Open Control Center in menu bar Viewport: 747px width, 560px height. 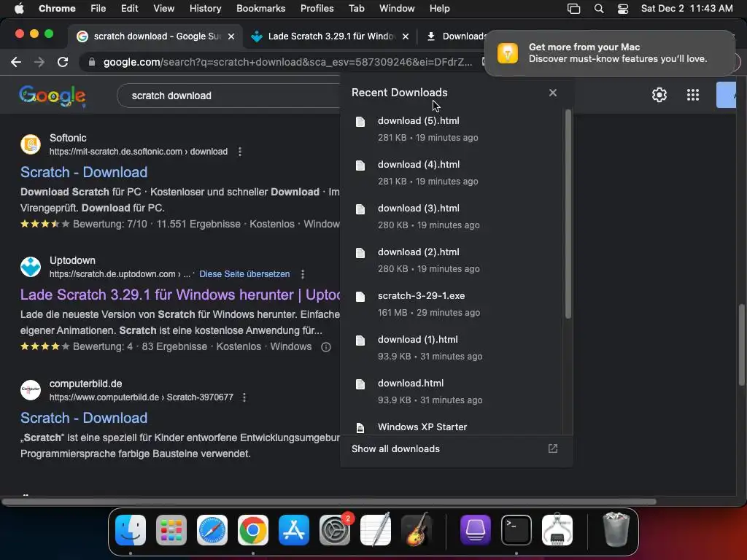pos(623,9)
